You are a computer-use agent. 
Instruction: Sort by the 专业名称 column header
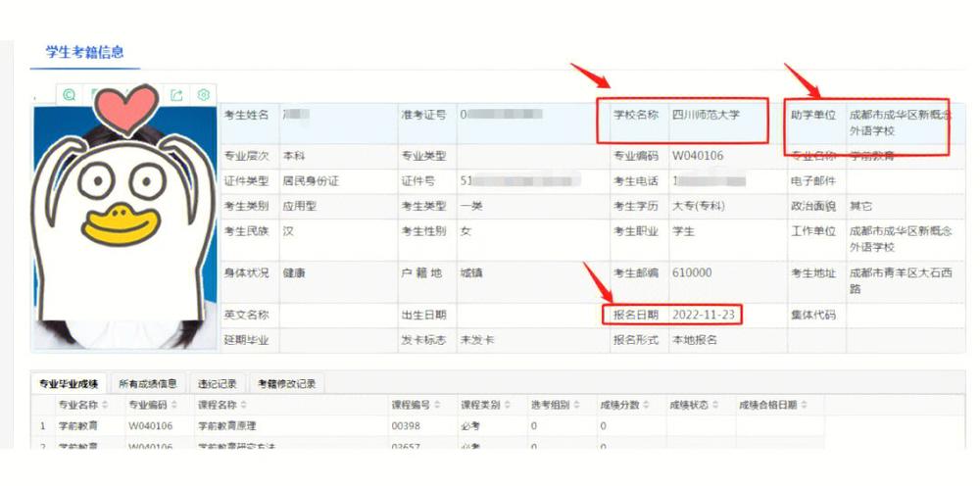pyautogui.click(x=83, y=405)
